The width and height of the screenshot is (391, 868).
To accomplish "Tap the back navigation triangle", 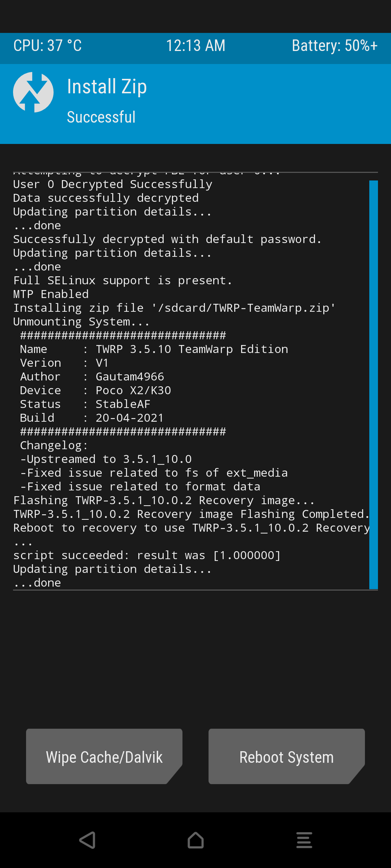I will pyautogui.click(x=87, y=840).
